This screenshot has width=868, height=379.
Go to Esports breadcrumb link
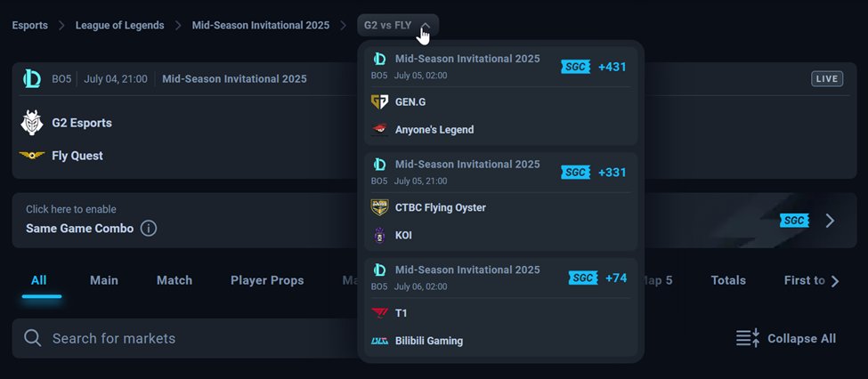pos(30,26)
